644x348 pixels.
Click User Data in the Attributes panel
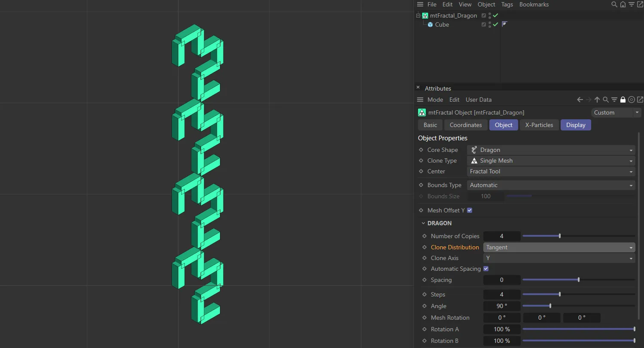click(x=479, y=99)
